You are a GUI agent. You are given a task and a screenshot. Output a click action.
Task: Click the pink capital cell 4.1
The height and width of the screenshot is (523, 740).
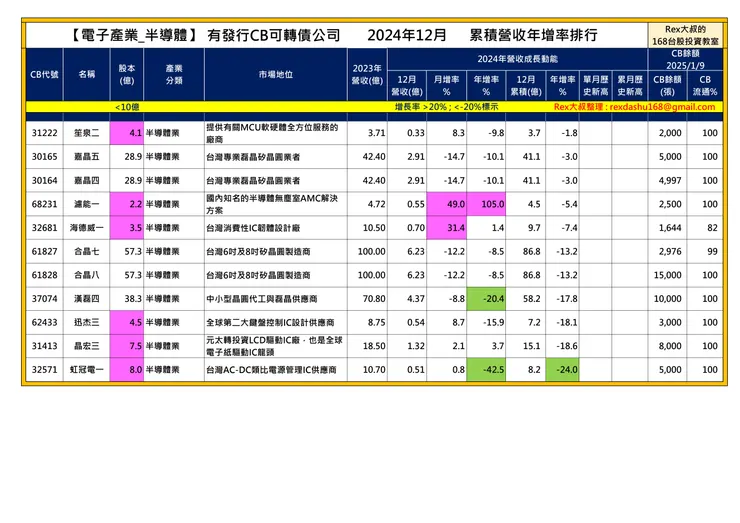(x=126, y=133)
